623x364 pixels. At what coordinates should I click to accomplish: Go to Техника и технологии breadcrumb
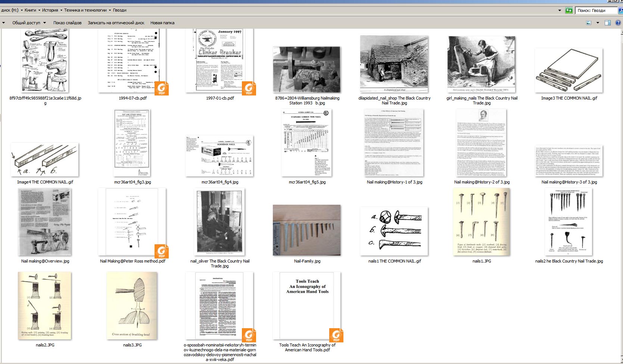coord(85,10)
